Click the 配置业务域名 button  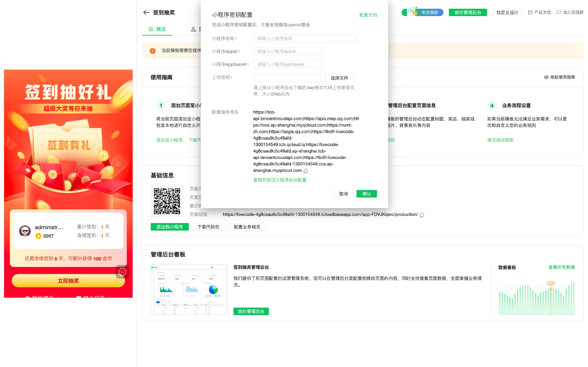247,227
